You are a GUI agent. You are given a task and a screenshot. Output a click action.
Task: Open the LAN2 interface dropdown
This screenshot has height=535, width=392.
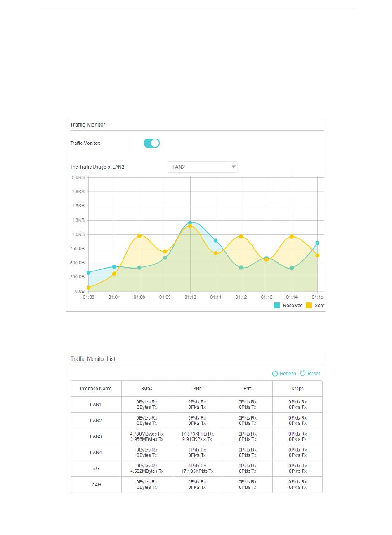[202, 167]
